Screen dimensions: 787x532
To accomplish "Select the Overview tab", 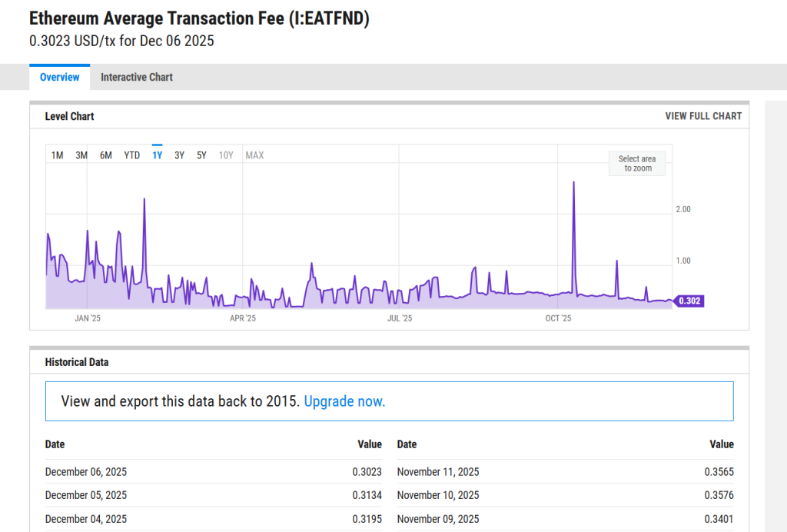I will pos(59,77).
